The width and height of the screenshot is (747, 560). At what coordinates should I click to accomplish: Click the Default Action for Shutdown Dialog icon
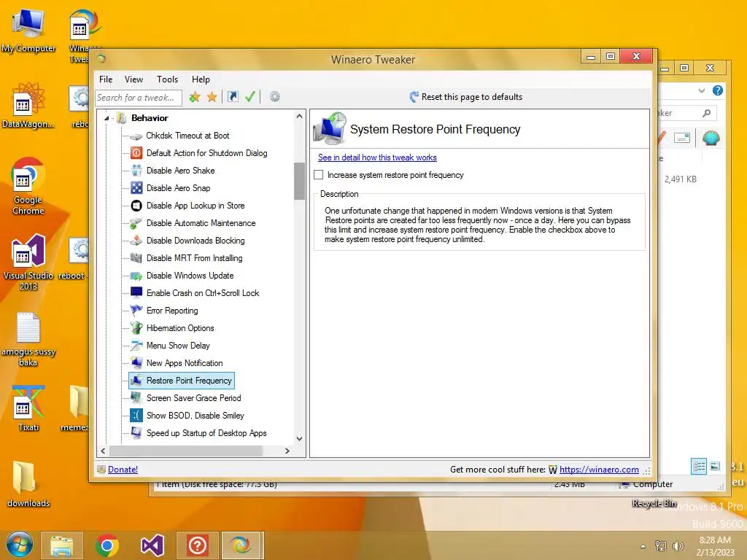pyautogui.click(x=136, y=153)
